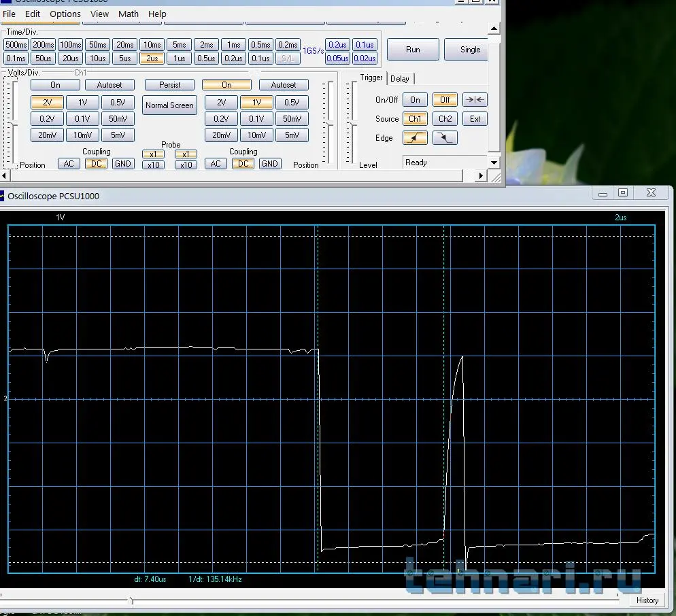Click Normal Screen button
This screenshot has width=676, height=616.
169,105
